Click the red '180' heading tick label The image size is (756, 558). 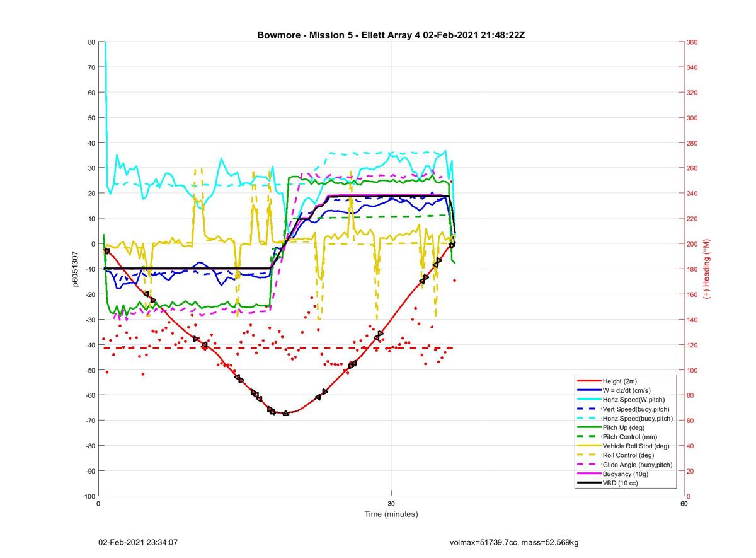click(x=692, y=269)
